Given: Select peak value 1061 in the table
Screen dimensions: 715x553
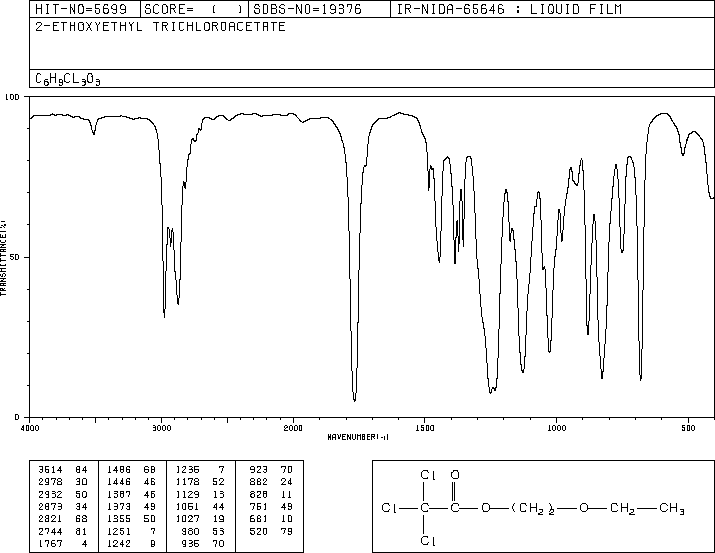Looking at the screenshot, I should [x=188, y=506].
